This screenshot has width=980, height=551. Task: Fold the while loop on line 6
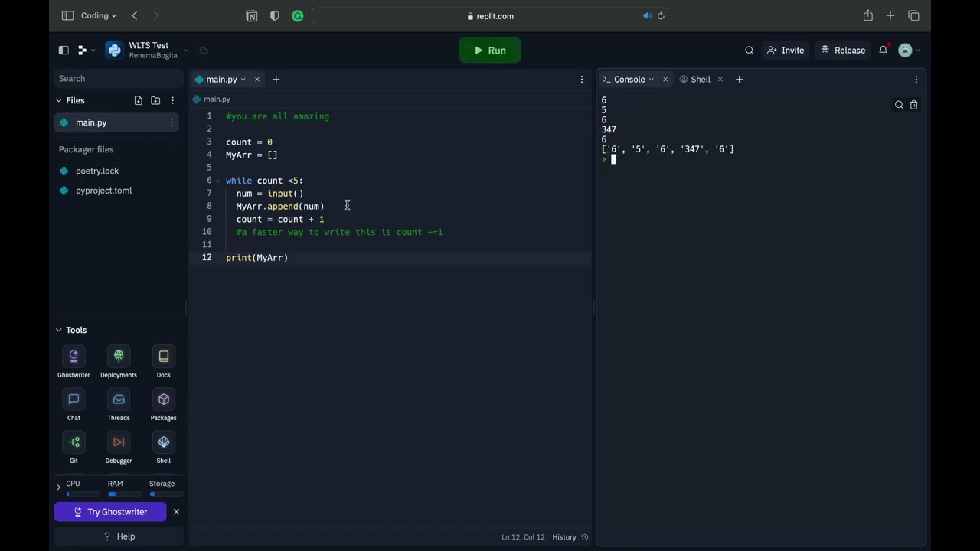point(218,181)
